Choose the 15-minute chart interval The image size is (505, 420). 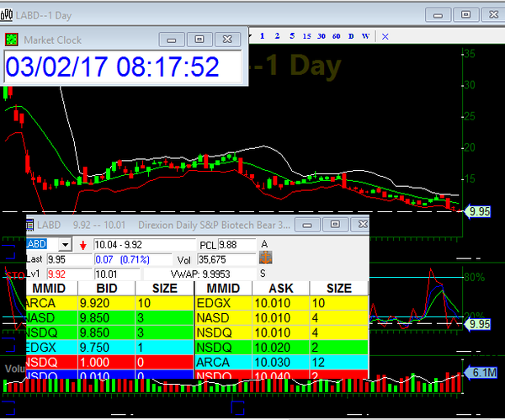307,36
